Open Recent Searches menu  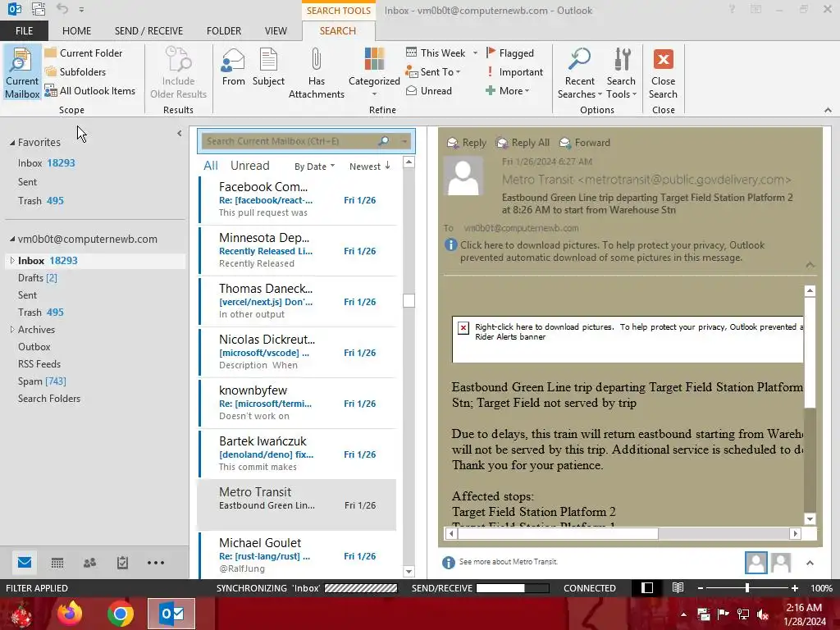pyautogui.click(x=580, y=73)
